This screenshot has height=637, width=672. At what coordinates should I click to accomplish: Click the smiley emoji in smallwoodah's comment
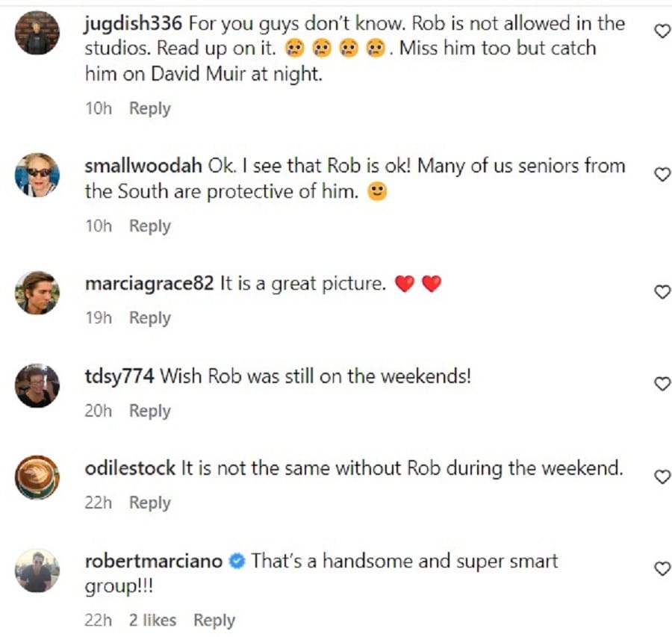[377, 191]
